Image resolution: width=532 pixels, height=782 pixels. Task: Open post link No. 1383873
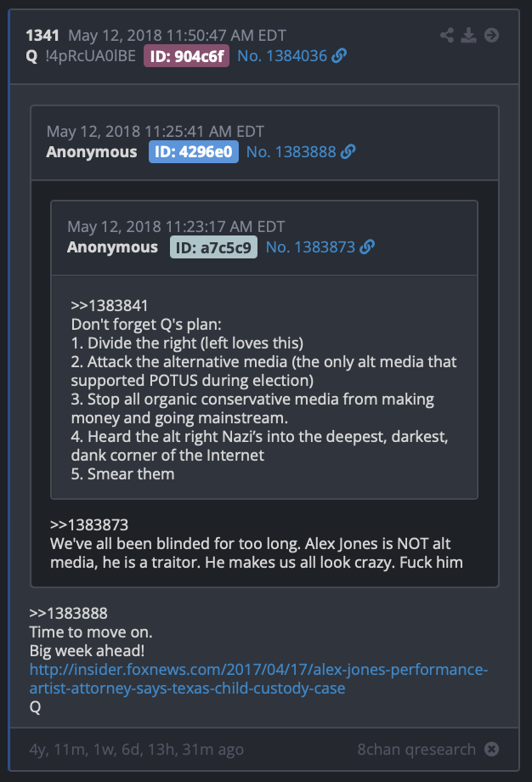click(310, 246)
